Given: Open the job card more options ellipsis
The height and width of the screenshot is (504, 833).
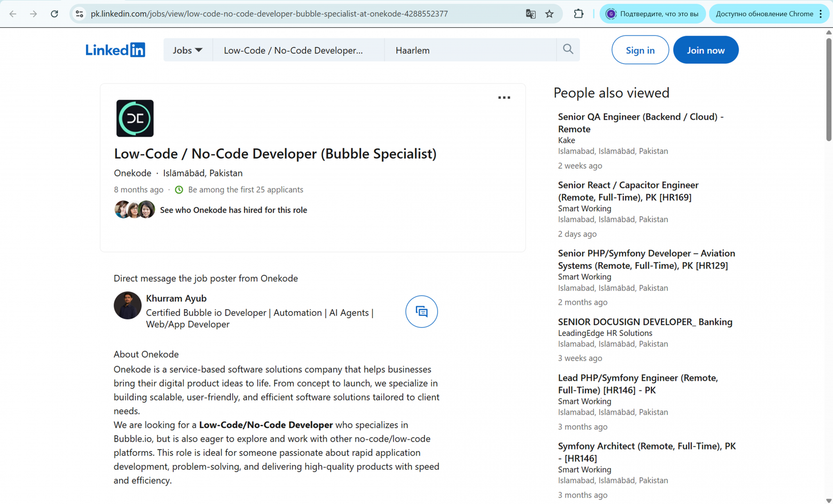Looking at the screenshot, I should 504,98.
